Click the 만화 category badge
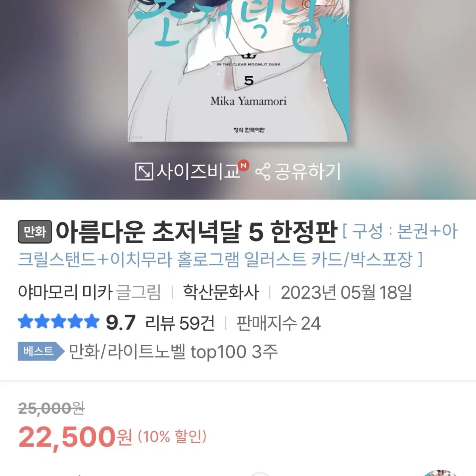The image size is (476, 476). [35, 232]
